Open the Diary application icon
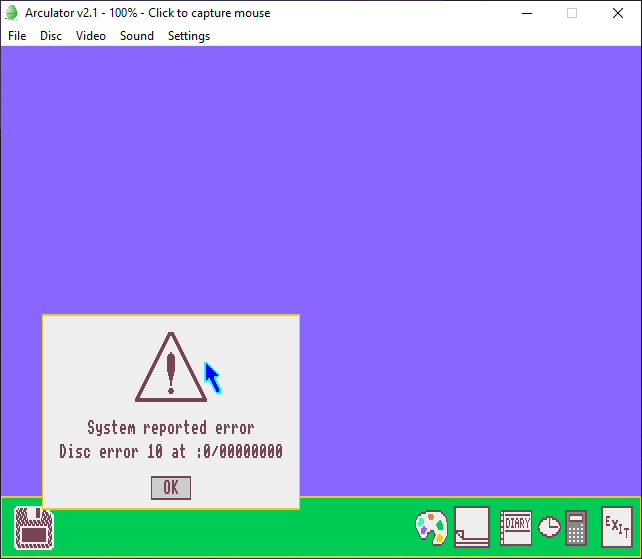Image resolution: width=642 pixels, height=559 pixels. click(x=516, y=526)
